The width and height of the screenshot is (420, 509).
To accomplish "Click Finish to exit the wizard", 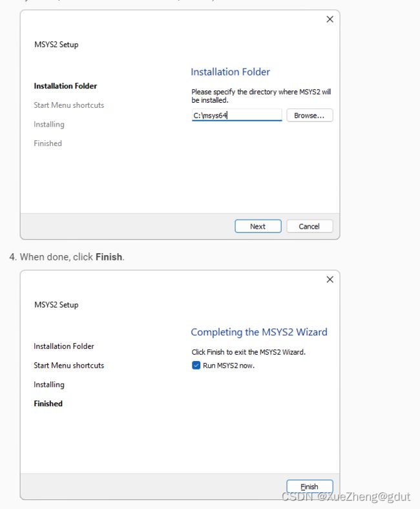I will tap(310, 486).
